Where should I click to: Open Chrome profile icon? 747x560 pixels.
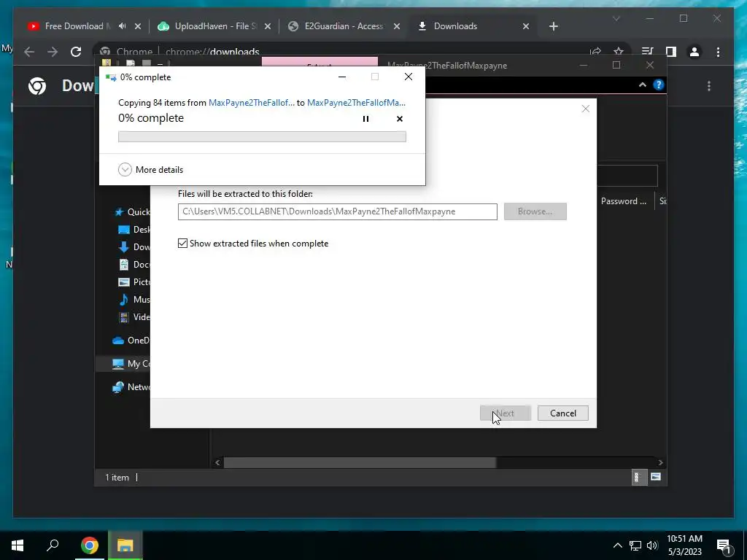click(694, 52)
